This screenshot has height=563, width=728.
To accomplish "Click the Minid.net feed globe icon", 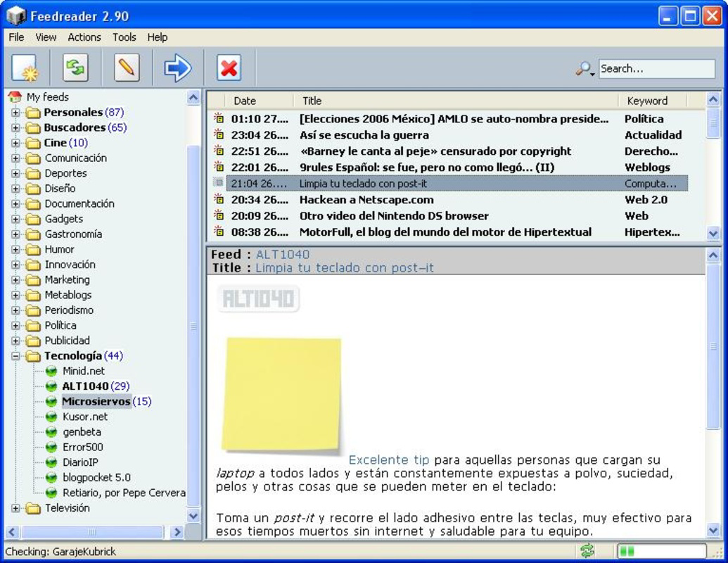I will tap(51, 371).
